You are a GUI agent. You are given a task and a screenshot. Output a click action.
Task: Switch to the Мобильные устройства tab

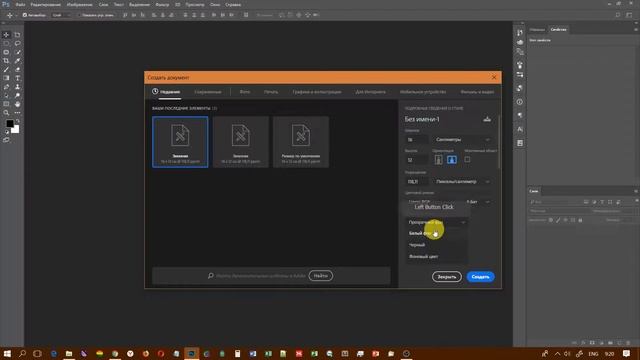click(423, 92)
